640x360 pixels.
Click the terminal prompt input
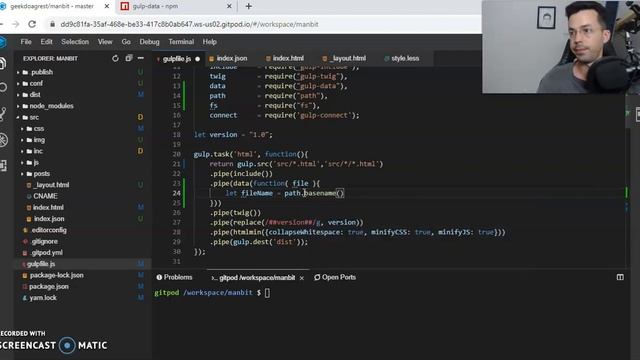point(267,293)
